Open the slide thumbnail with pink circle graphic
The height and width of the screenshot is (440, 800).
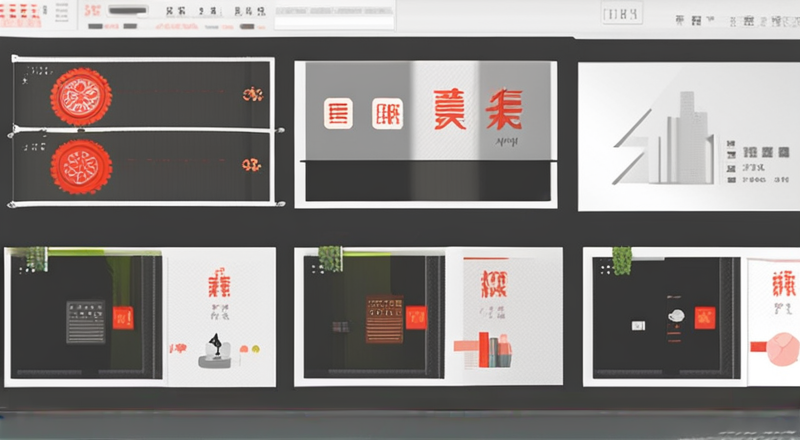(691, 317)
